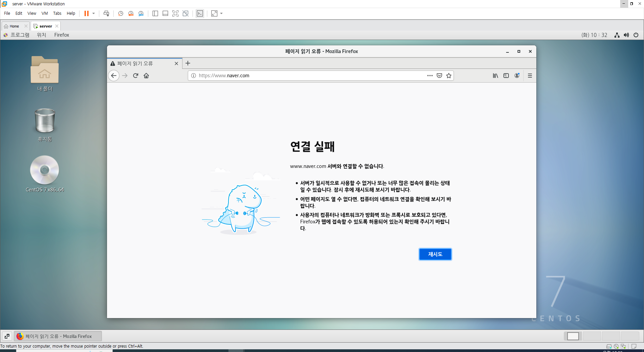644x352 pixels.
Task: Open the stretch display dropdown arrow
Action: [221, 13]
